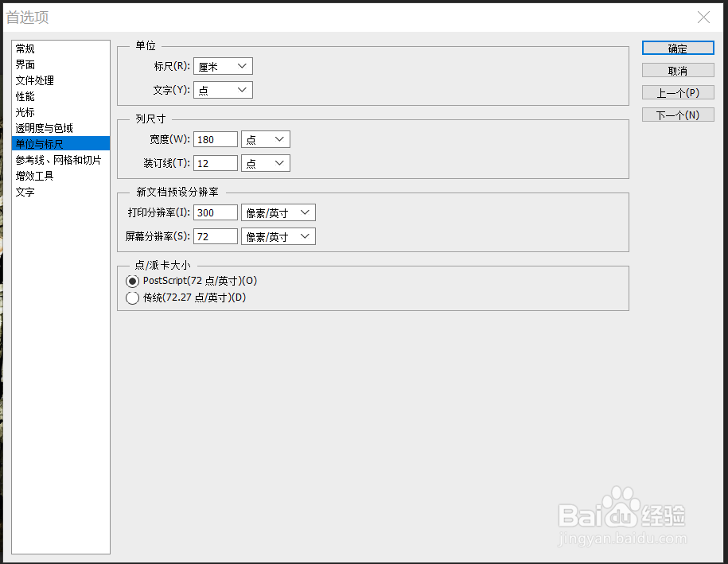Select the highlighted 单位与标尺 item
Screen dimensions: 728x564
[60, 143]
